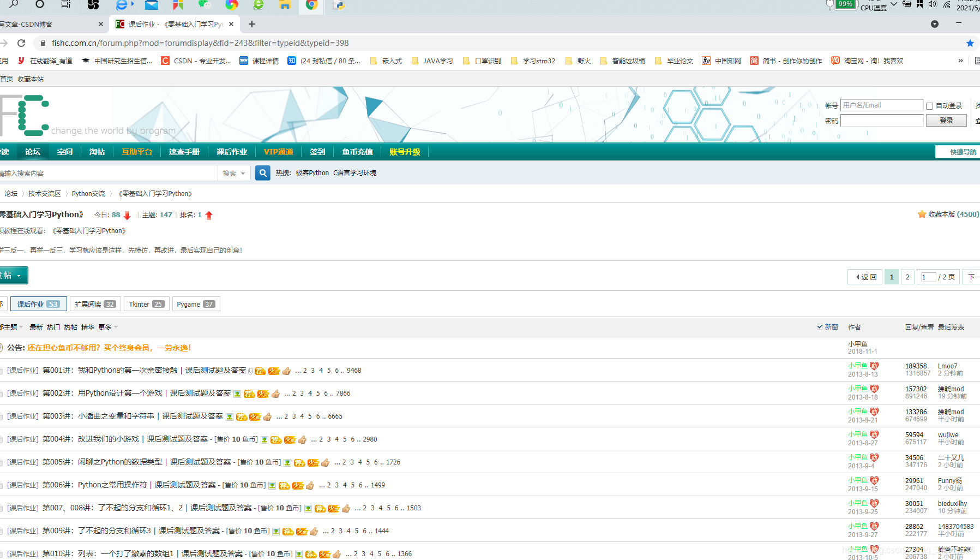Open hot search 极客Python link
This screenshot has height=560, width=980.
click(312, 173)
